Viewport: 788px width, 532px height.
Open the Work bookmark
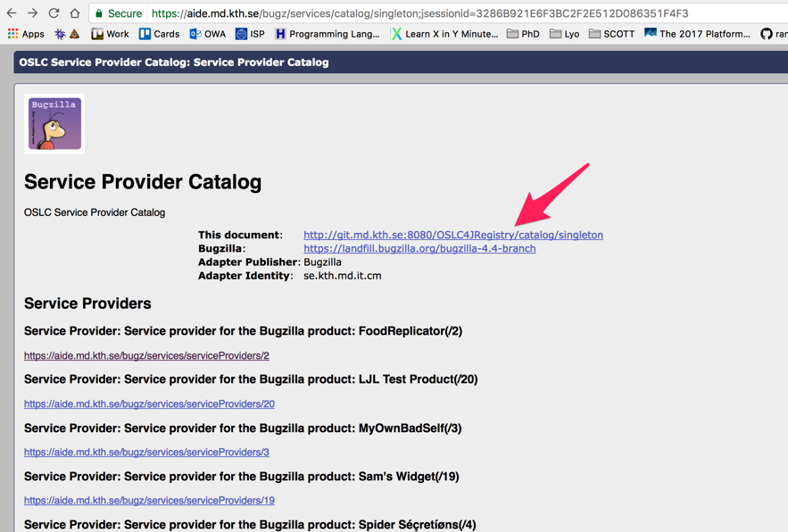[x=110, y=34]
